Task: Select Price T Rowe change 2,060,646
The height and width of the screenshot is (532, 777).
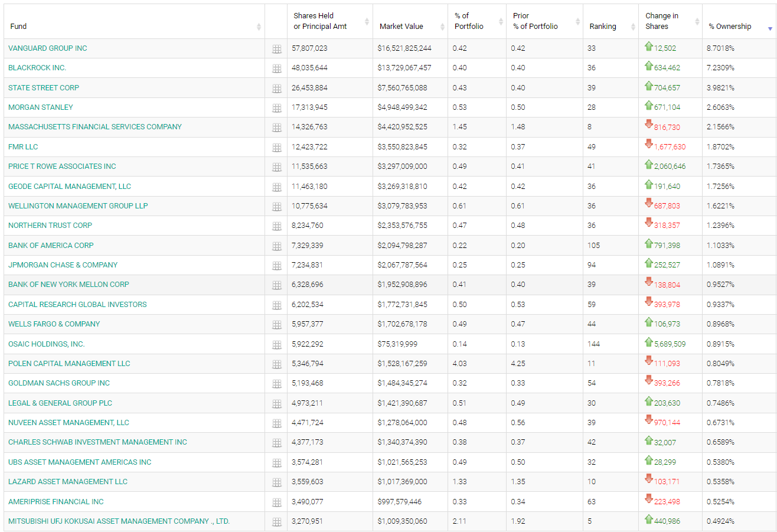Action: [670, 167]
